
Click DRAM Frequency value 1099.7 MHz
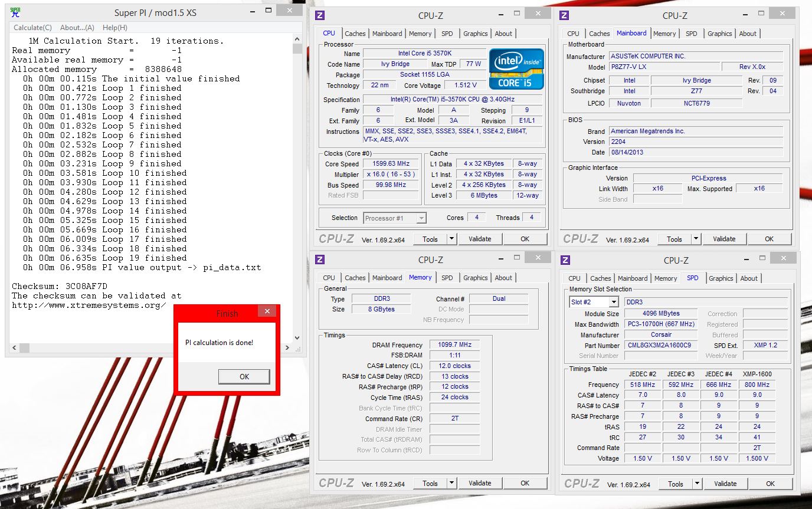454,345
